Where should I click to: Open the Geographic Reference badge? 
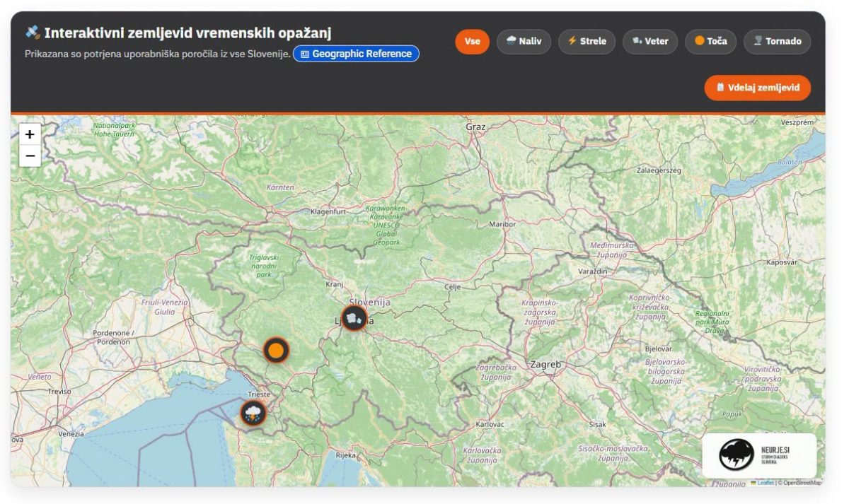pyautogui.click(x=356, y=54)
